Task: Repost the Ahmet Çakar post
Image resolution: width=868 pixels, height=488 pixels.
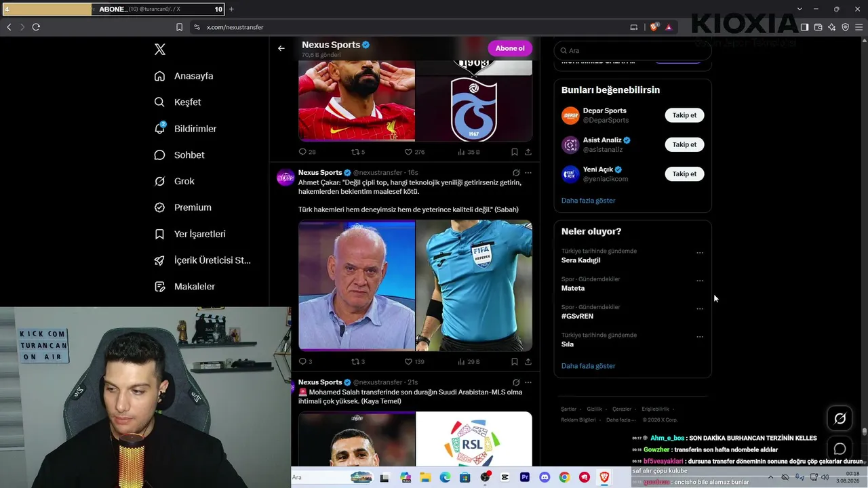Action: [x=358, y=362]
